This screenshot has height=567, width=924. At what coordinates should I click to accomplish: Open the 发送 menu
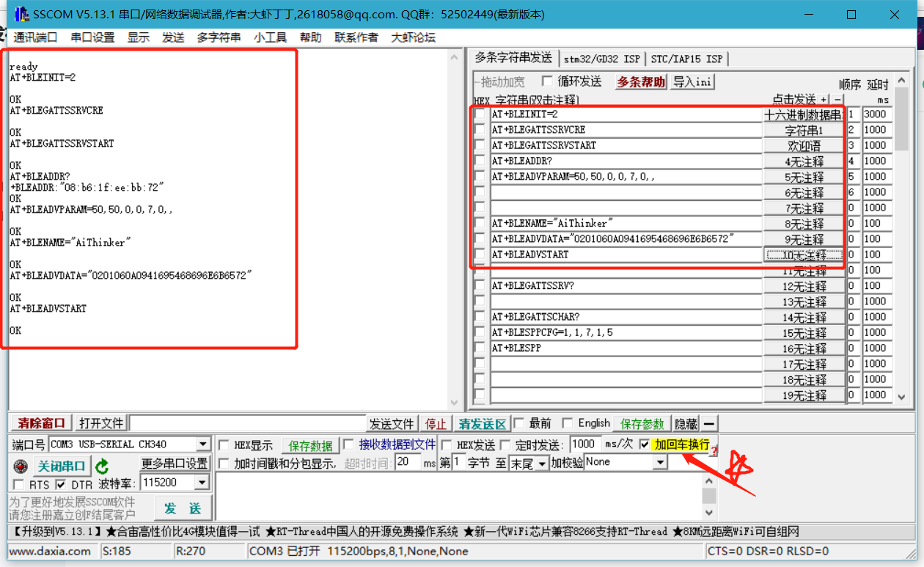pos(173,37)
